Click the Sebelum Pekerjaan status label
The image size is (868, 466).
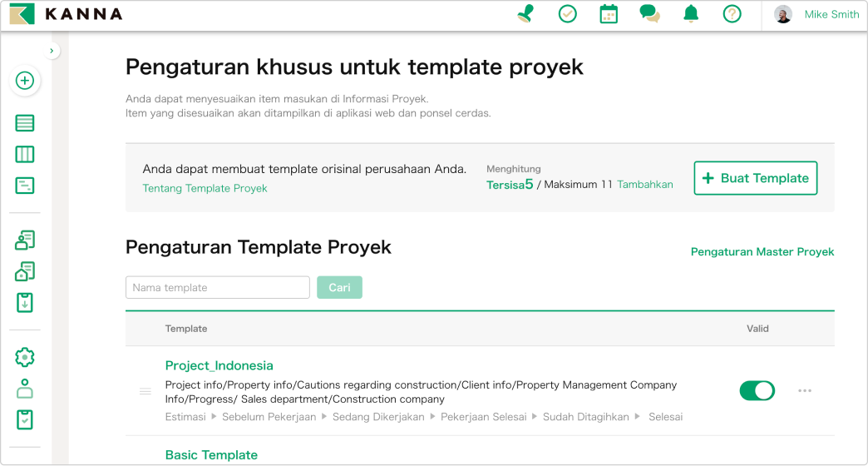tap(269, 417)
